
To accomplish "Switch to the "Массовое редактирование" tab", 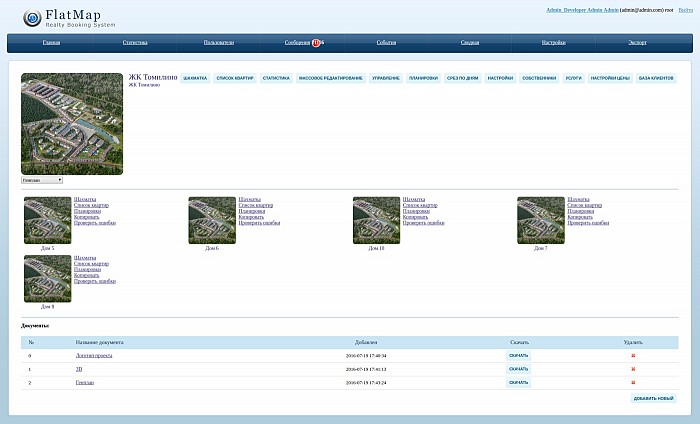I will point(331,77).
